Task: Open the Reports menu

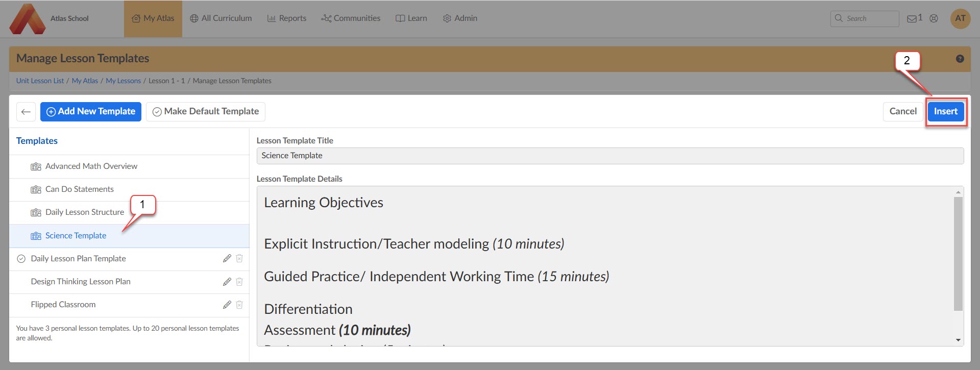Action: click(287, 18)
